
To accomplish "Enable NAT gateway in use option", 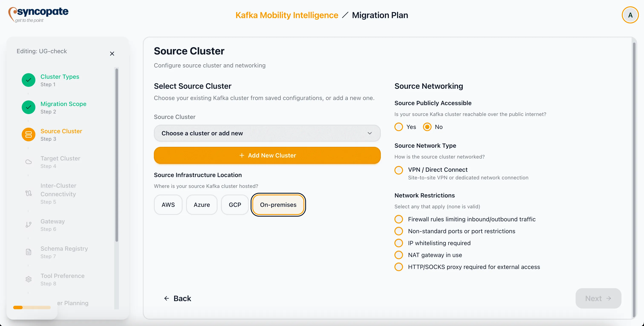I will pyautogui.click(x=399, y=255).
